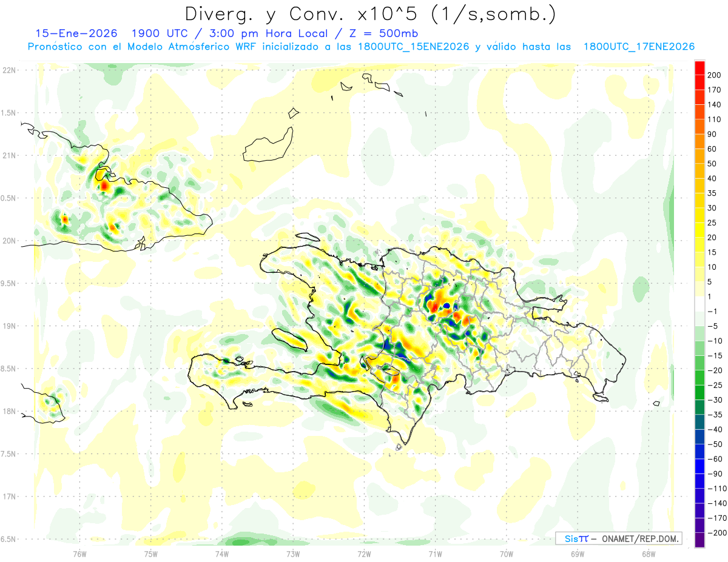Click the "74W" longitude label
This screenshot has height=562, width=728.
coord(222,554)
